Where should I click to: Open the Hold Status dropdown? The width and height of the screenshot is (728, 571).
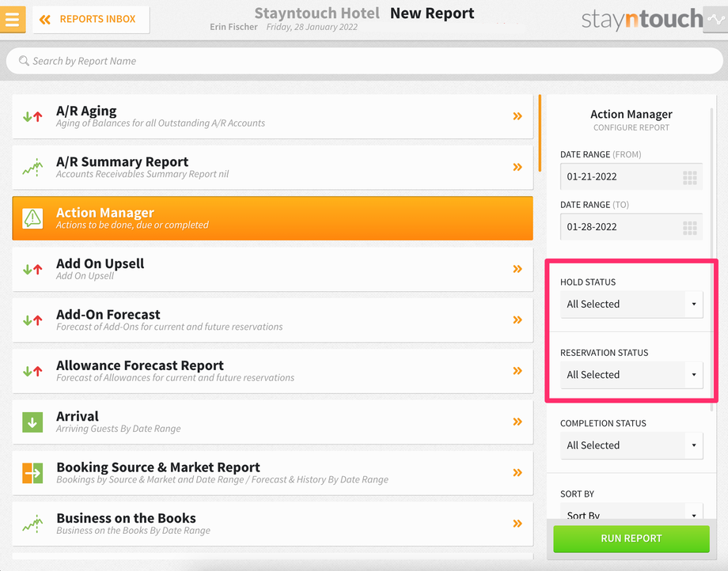point(631,304)
